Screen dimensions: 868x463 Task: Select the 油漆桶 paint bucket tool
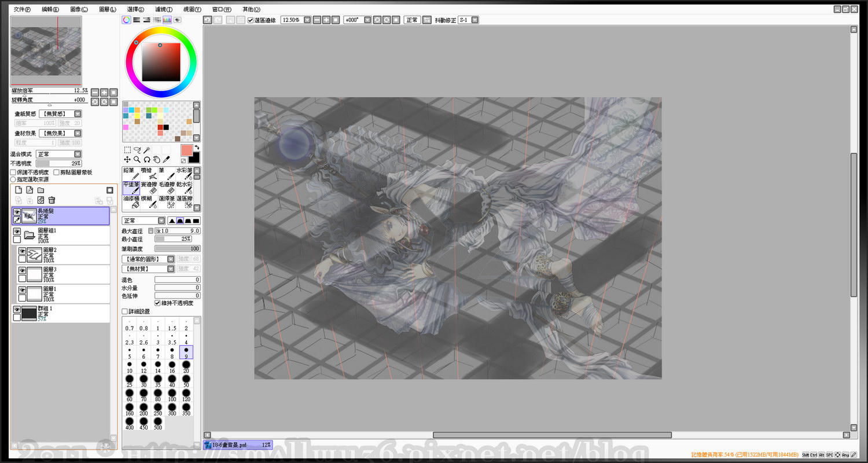click(x=131, y=201)
